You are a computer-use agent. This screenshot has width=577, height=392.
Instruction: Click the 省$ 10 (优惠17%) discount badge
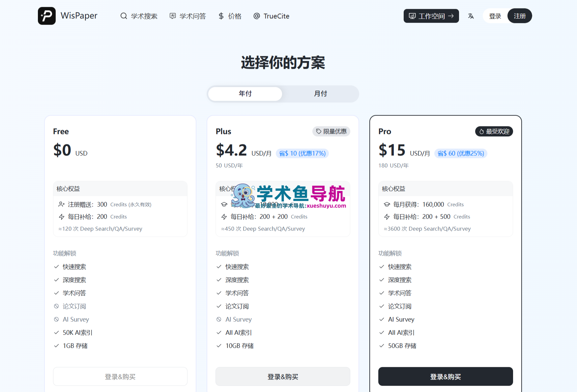tap(302, 153)
